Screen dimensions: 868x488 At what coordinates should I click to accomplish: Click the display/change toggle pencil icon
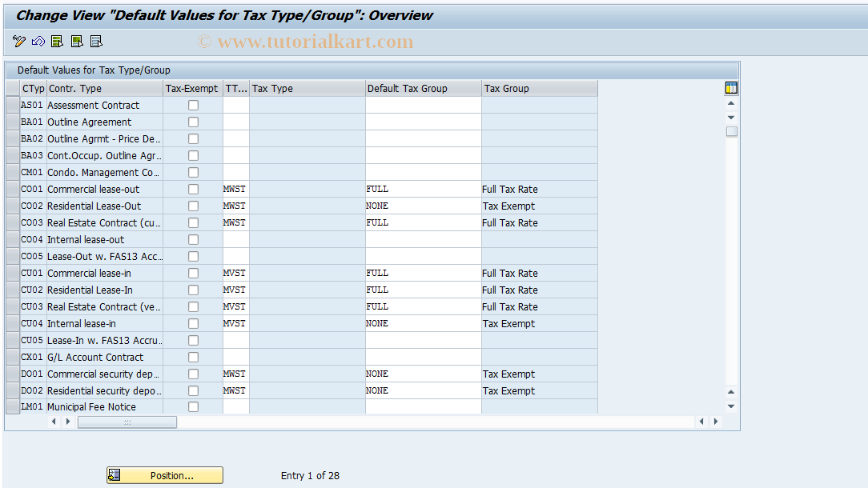pos(19,41)
